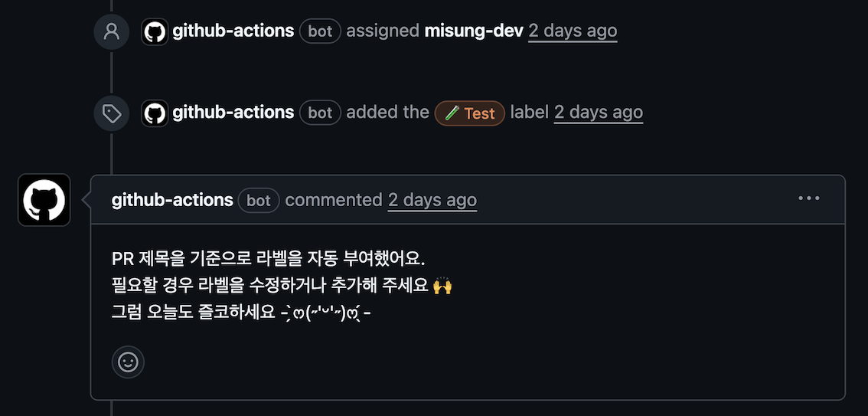This screenshot has width=868, height=416.
Task: Click the tag icon on the label event
Action: pos(112,113)
